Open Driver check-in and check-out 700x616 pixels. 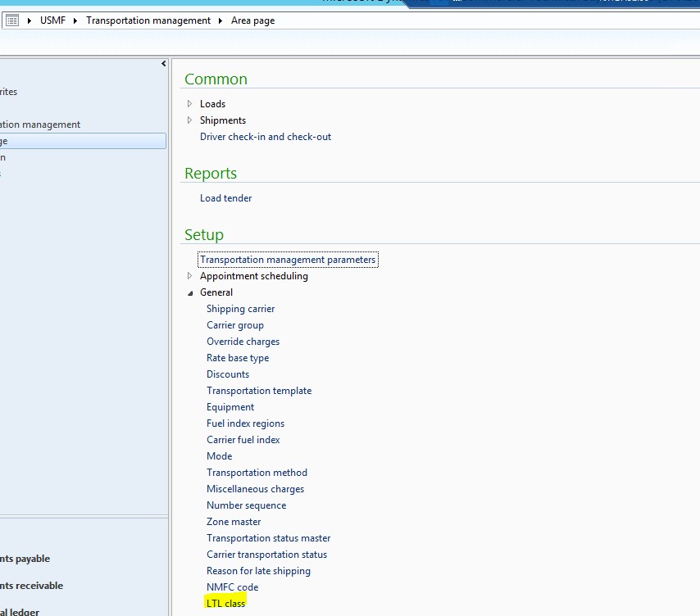[264, 137]
